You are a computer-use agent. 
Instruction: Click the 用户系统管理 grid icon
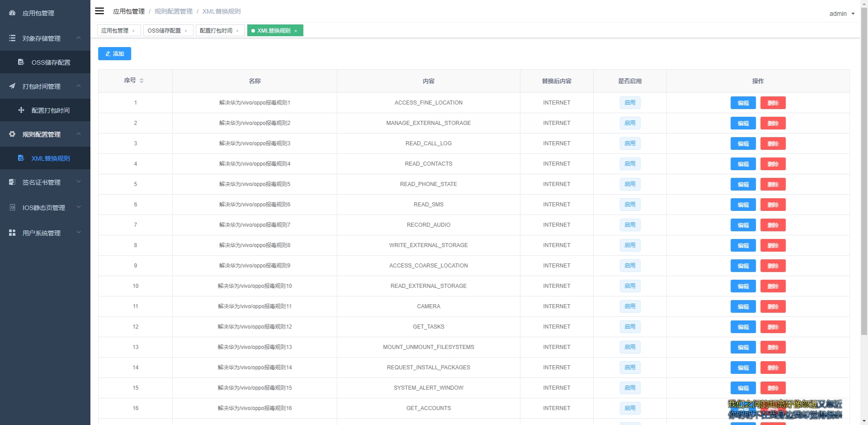coord(12,233)
